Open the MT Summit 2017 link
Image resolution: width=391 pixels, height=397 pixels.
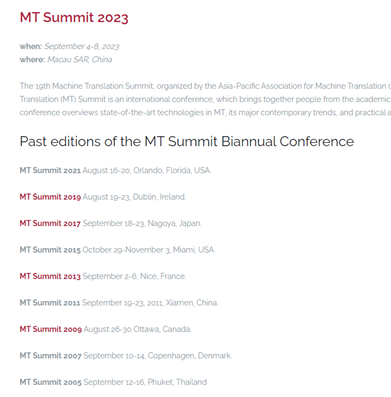50,223
